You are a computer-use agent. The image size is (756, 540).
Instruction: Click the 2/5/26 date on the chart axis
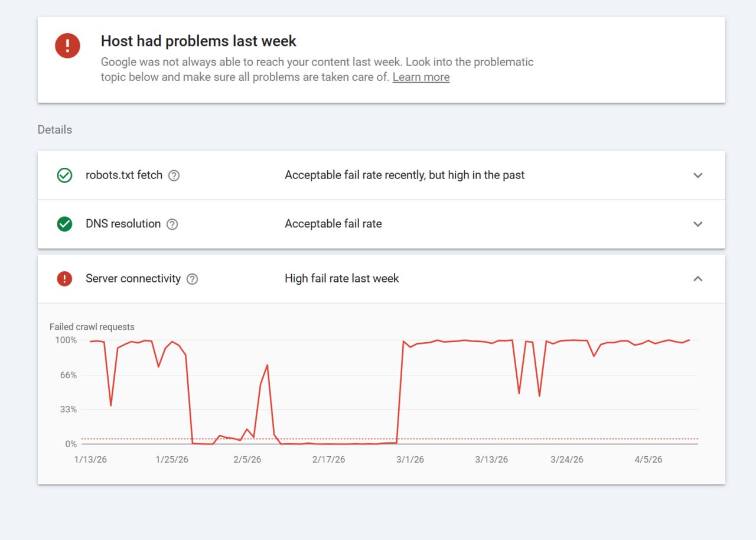pyautogui.click(x=247, y=460)
